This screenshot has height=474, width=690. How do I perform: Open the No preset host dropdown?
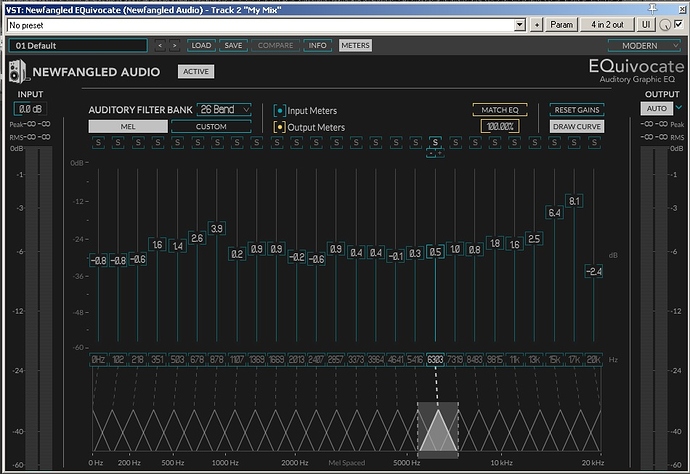[520, 25]
